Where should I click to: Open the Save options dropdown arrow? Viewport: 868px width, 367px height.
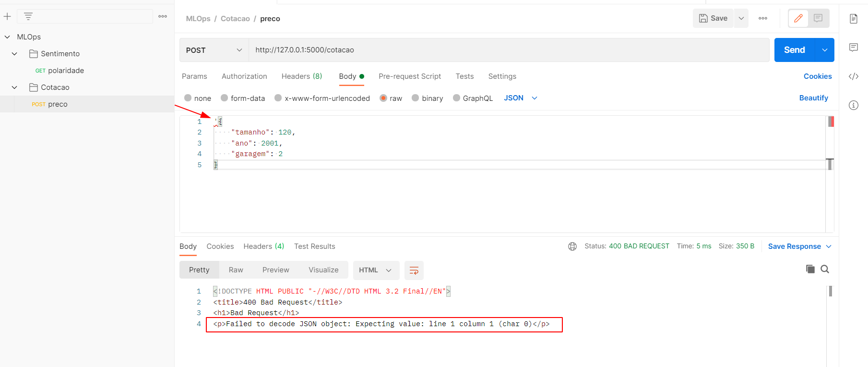pyautogui.click(x=741, y=18)
